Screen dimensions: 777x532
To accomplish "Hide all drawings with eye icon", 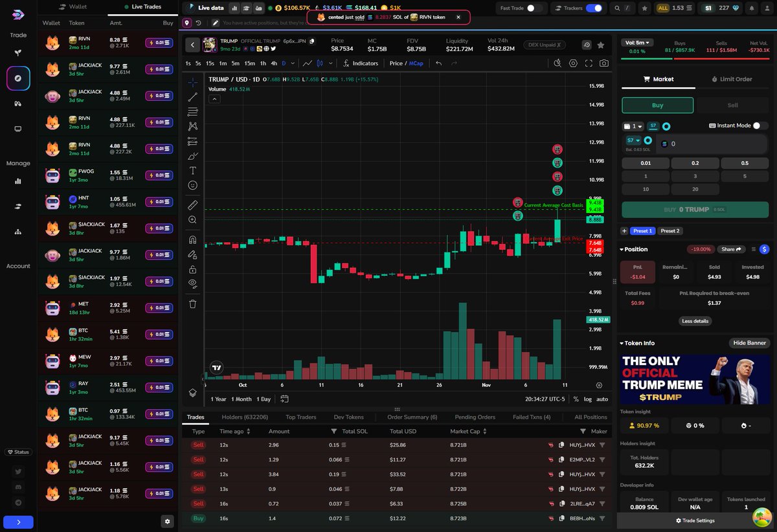I will pos(192,283).
